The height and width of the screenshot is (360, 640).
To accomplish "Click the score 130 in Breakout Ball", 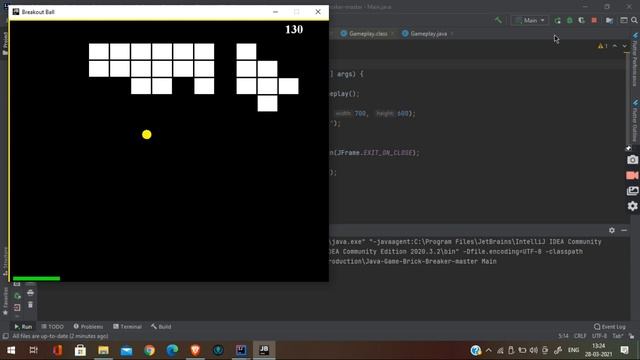I will 294,29.
